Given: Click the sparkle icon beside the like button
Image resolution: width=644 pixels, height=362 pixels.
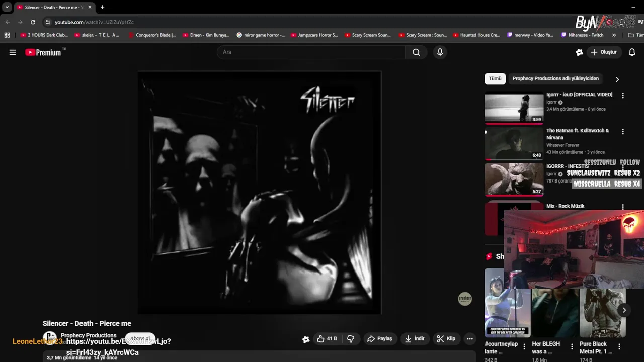Looking at the screenshot, I should [x=306, y=339].
